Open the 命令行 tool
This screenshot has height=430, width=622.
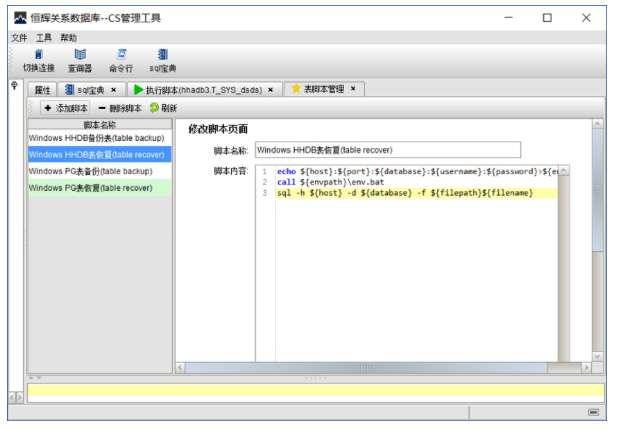point(121,60)
